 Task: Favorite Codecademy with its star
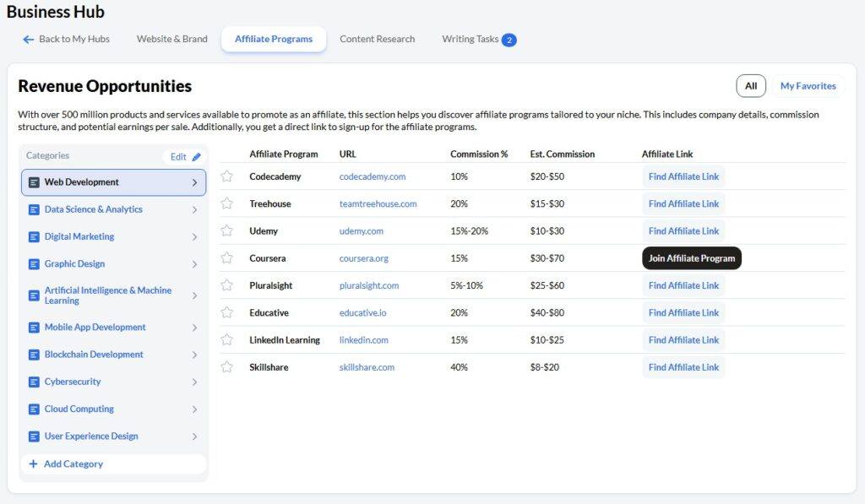pos(226,176)
